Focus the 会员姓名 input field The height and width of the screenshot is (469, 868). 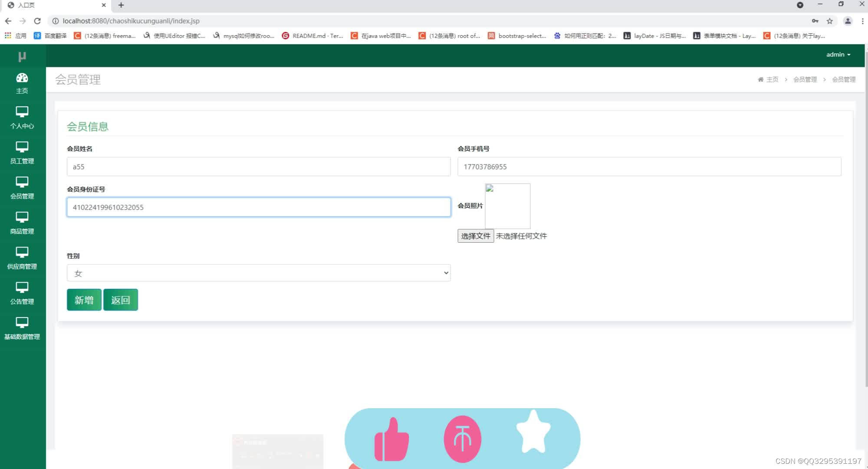pyautogui.click(x=259, y=166)
